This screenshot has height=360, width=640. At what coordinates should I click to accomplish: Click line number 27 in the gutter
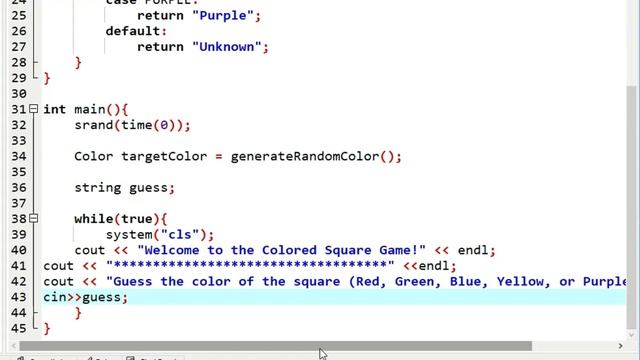[x=19, y=47]
